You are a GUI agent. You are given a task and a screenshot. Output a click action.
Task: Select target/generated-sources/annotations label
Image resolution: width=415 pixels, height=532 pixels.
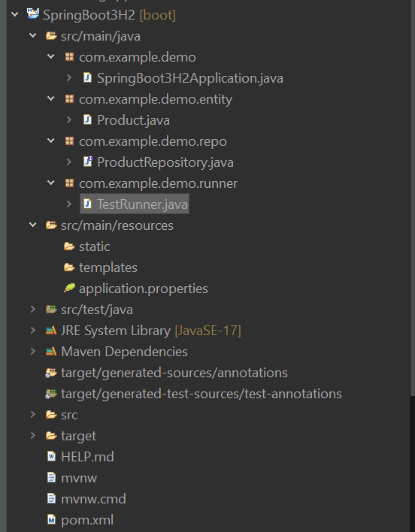(174, 373)
